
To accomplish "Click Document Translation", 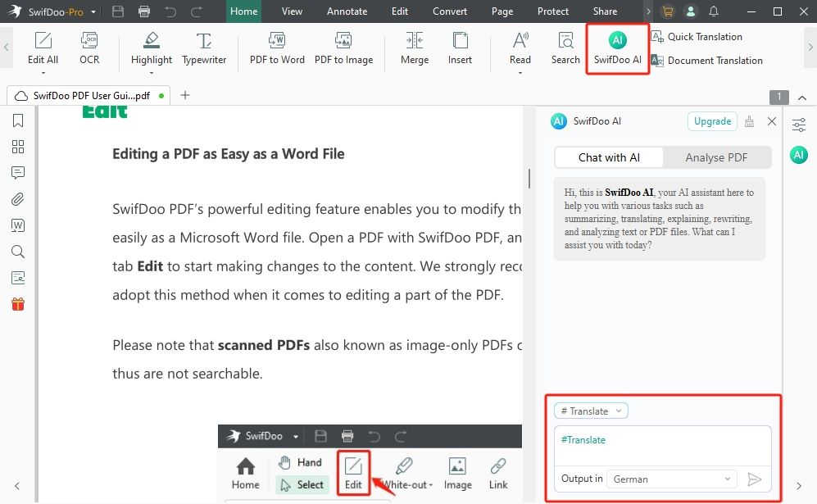I will point(706,61).
